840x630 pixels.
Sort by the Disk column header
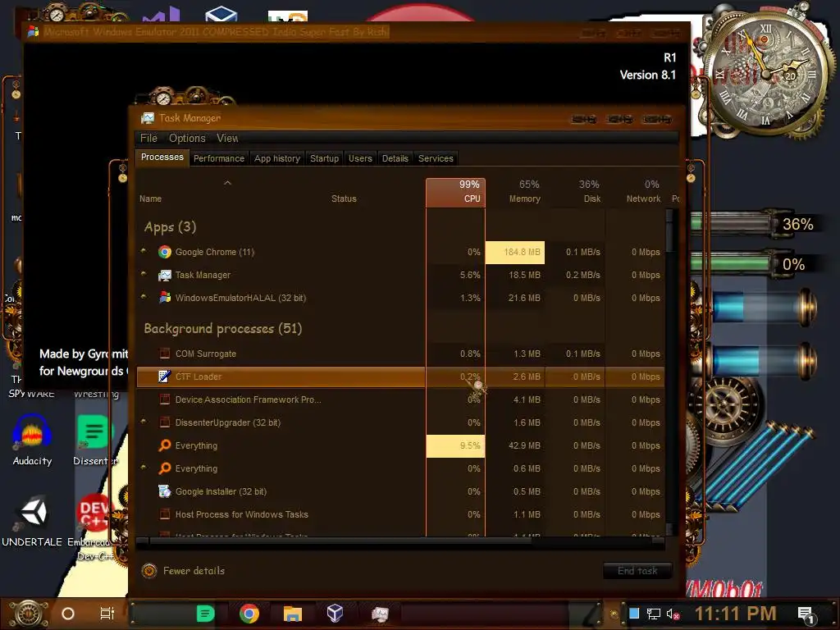pyautogui.click(x=576, y=192)
